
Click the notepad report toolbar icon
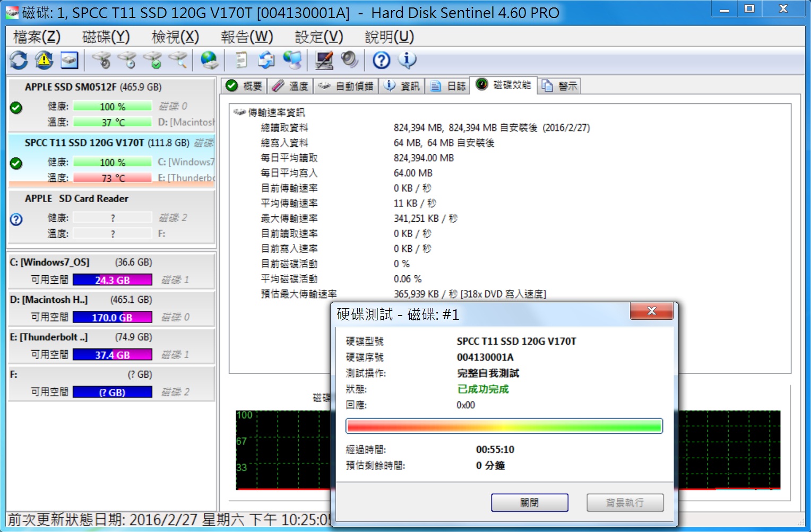pos(241,60)
